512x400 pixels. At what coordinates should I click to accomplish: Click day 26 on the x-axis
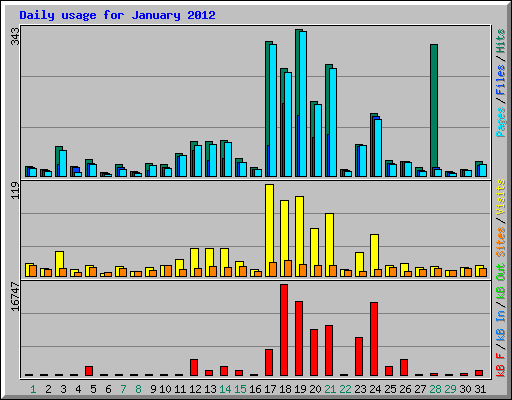405,389
